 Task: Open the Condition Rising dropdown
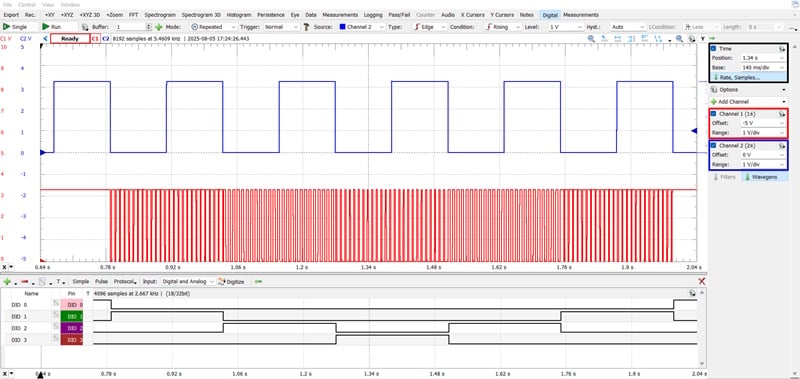tap(502, 27)
